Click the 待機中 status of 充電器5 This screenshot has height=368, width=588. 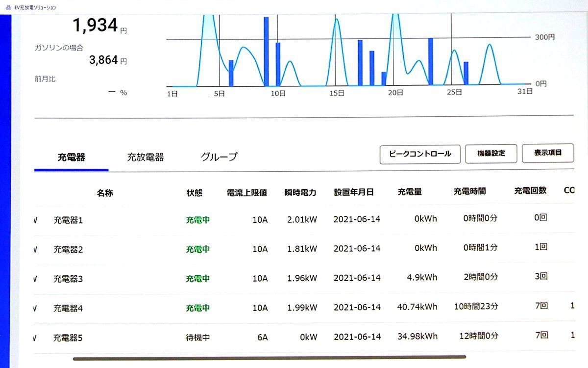click(x=198, y=338)
